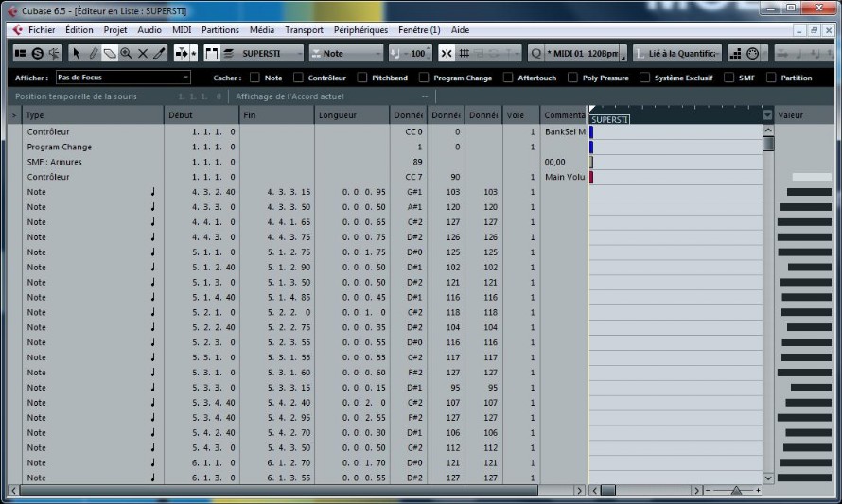
Task: Activate the Solo editor button
Action: [x=38, y=53]
